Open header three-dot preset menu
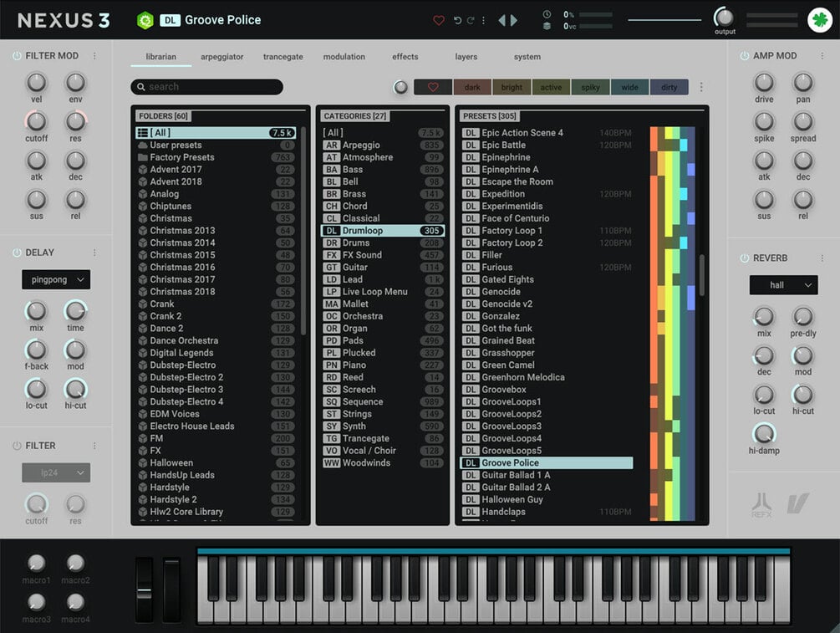The image size is (840, 633). pos(483,20)
